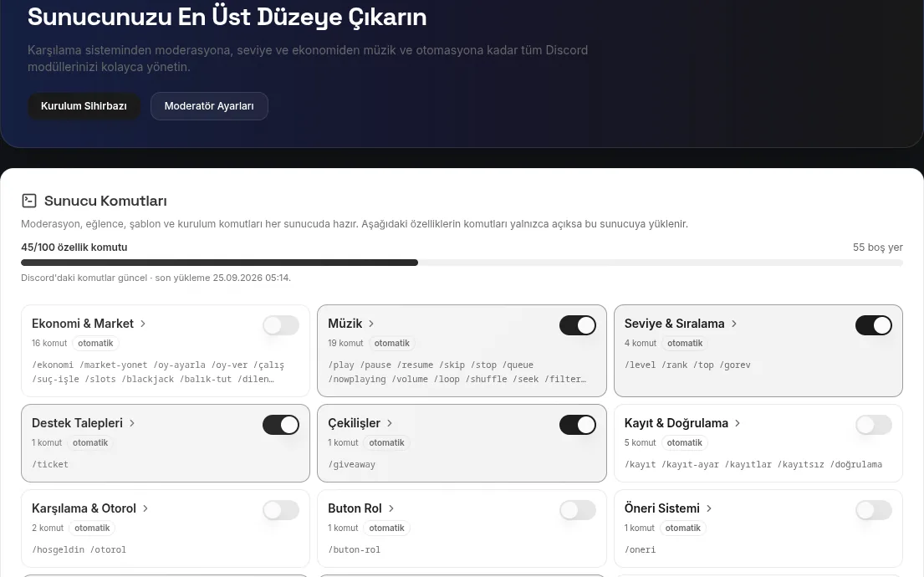Click the 45/100 command usage progress bar
Screen dimensions: 924x577
coord(462,263)
